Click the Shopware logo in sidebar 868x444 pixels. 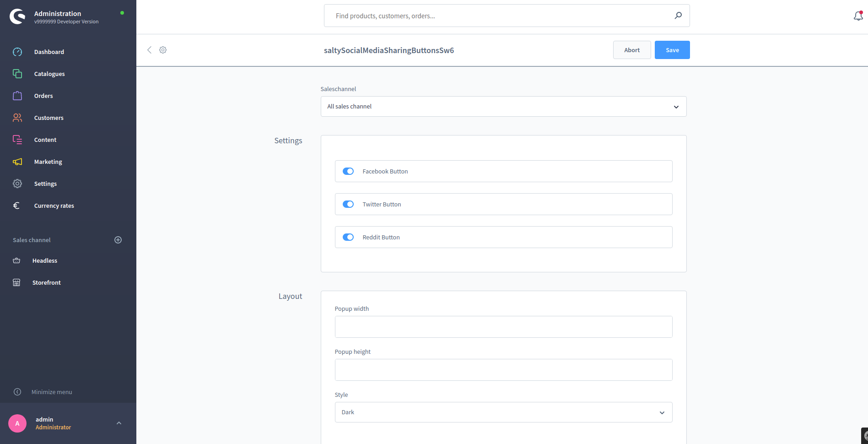coord(17,17)
